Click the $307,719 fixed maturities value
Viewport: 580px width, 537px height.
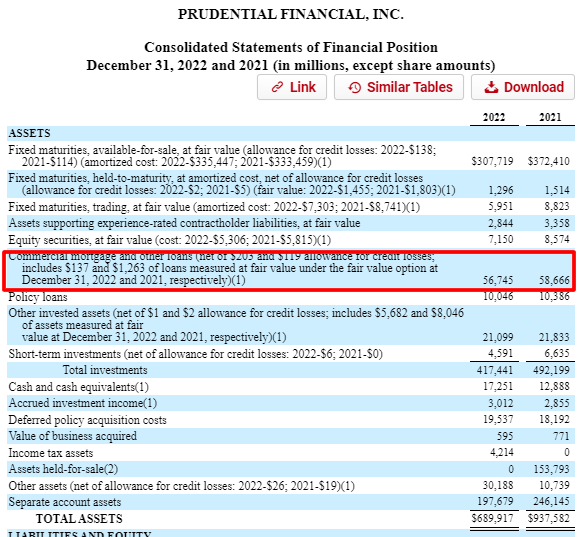click(x=492, y=161)
